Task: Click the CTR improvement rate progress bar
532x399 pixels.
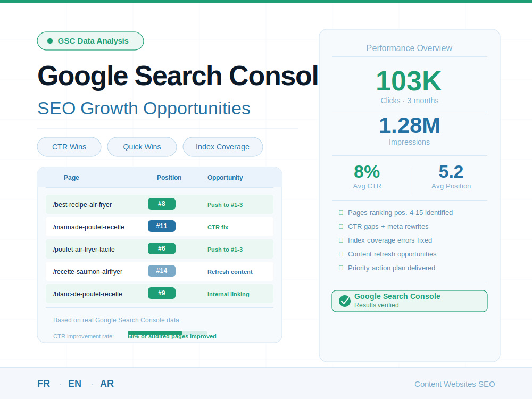Action: 168,333
